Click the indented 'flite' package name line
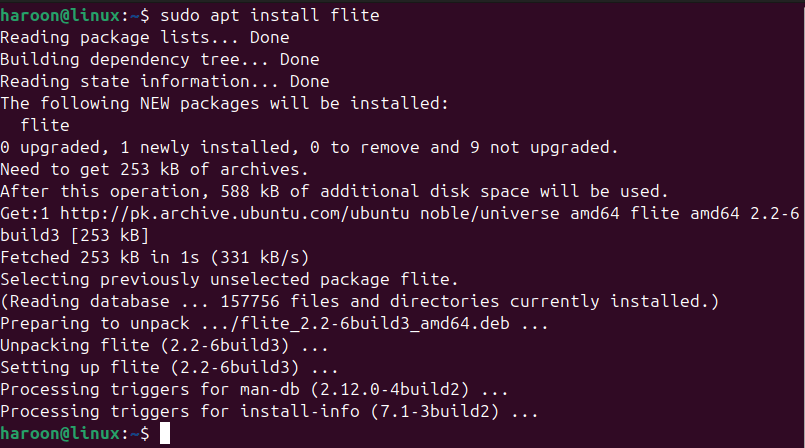 (45, 125)
